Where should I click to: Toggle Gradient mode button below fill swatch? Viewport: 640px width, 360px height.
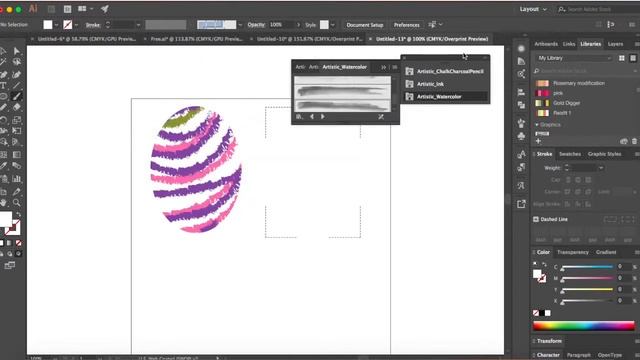9,243
